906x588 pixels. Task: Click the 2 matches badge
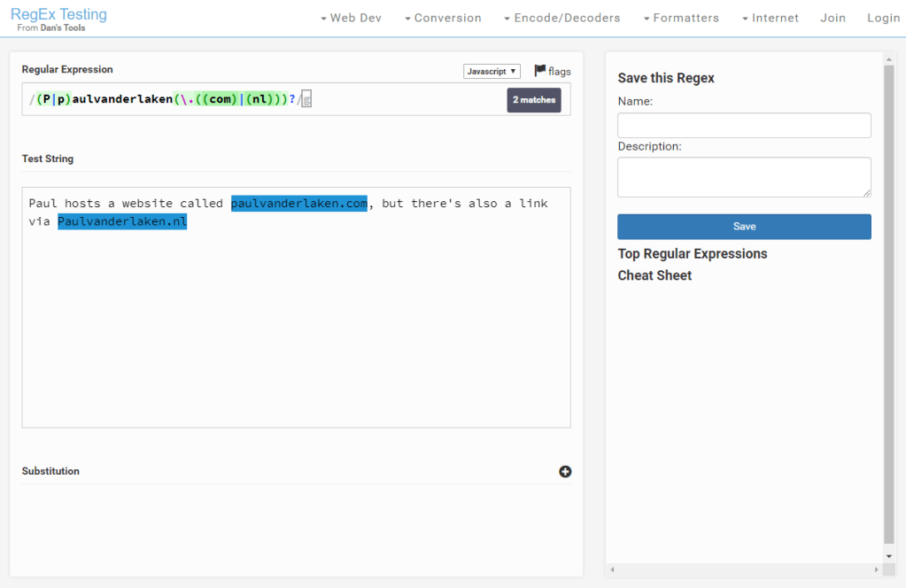534,100
